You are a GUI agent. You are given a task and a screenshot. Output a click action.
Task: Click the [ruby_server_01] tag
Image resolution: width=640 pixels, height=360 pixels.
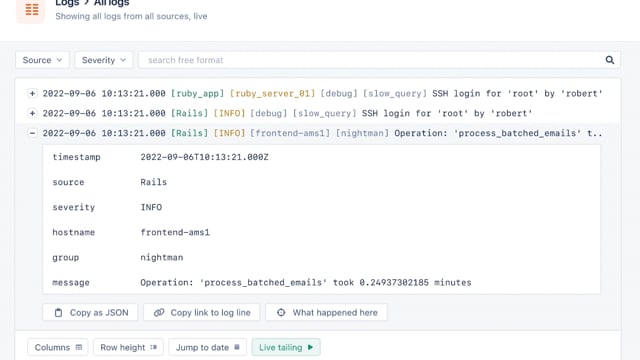272,93
